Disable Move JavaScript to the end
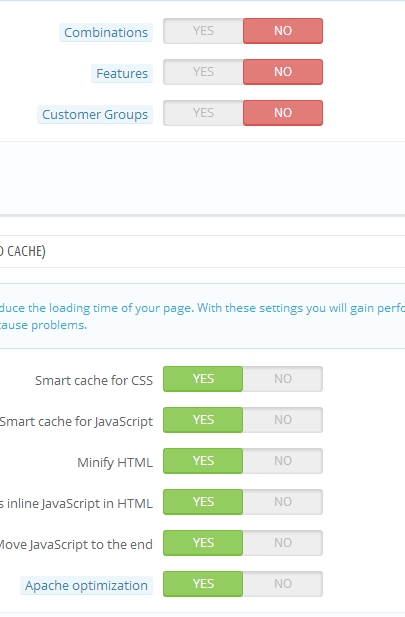Screen dimensions: 405x617 (283, 543)
